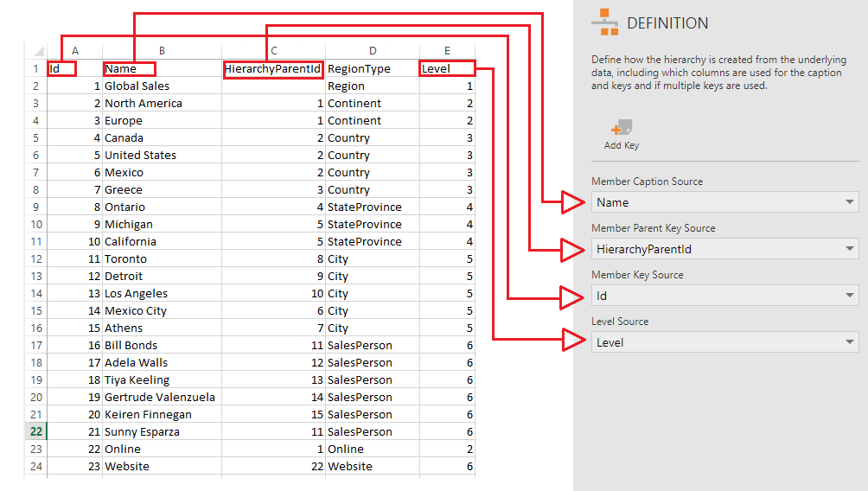Click the RegionType header cell
This screenshot has width=868, height=491.
point(373,69)
